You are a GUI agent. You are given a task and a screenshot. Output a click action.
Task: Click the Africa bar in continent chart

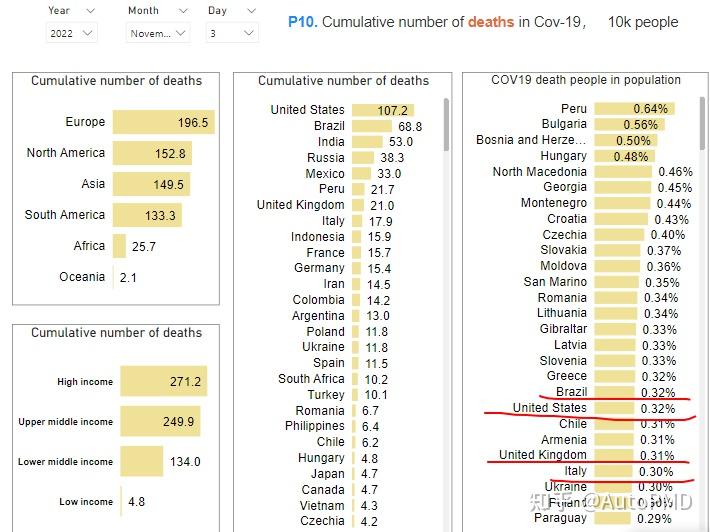coord(119,246)
